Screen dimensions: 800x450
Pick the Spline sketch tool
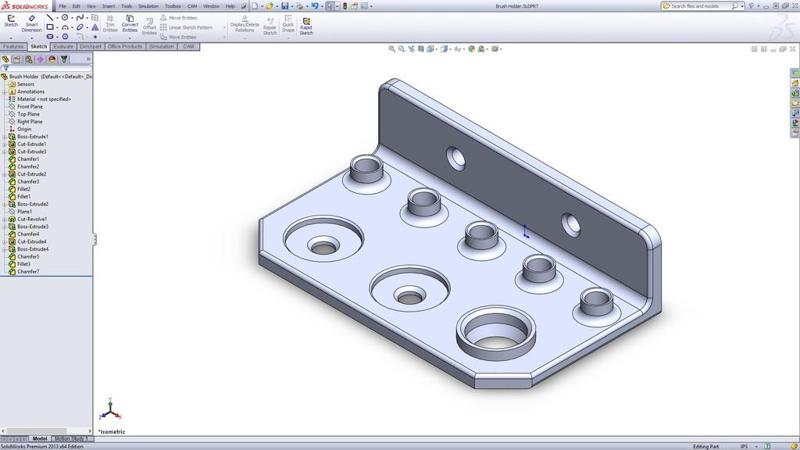coord(80,17)
